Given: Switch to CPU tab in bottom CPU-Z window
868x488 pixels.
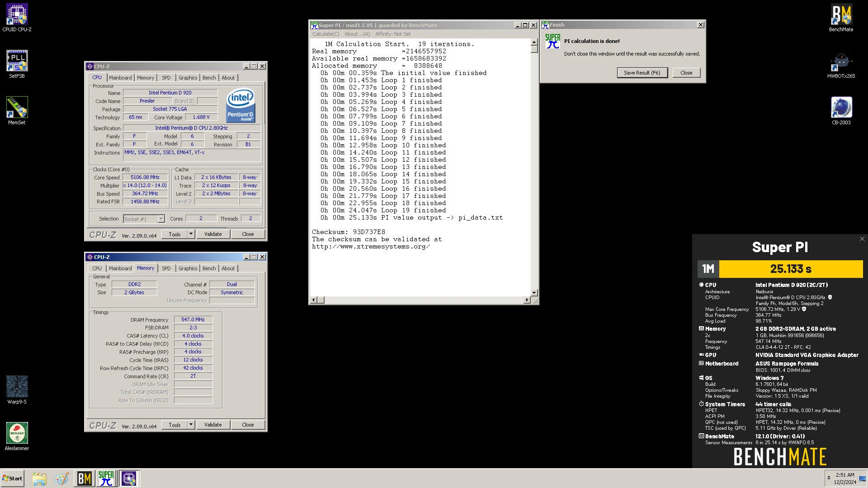Looking at the screenshot, I should (97, 268).
